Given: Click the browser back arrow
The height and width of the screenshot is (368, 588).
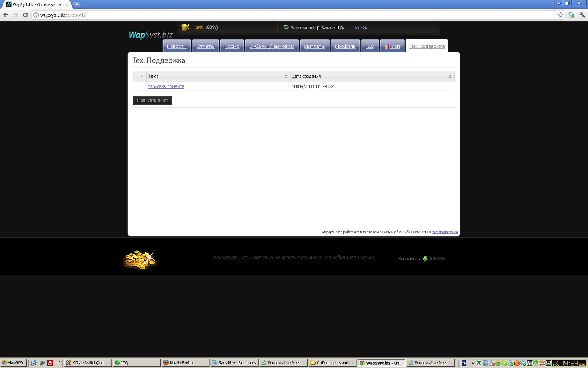Looking at the screenshot, I should tap(6, 15).
